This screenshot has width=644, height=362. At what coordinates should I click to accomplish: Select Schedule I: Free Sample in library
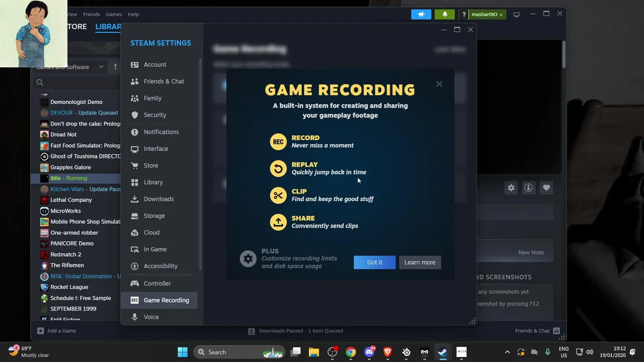pyautogui.click(x=76, y=298)
